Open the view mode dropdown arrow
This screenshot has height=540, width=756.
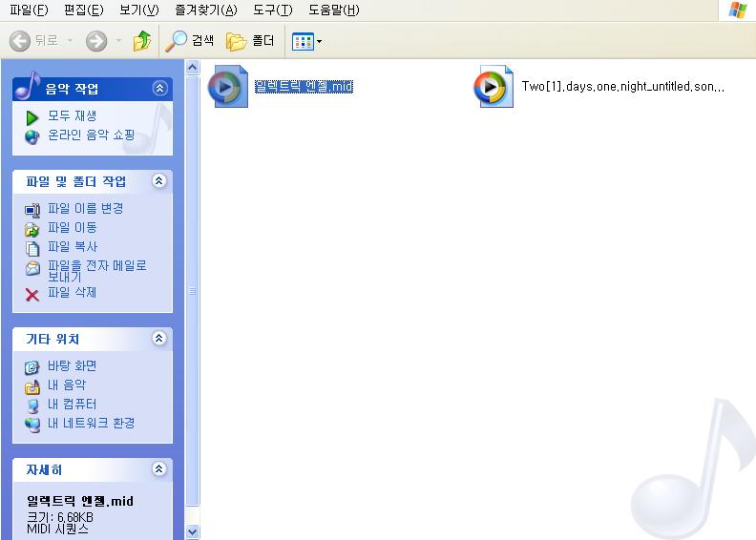point(319,42)
